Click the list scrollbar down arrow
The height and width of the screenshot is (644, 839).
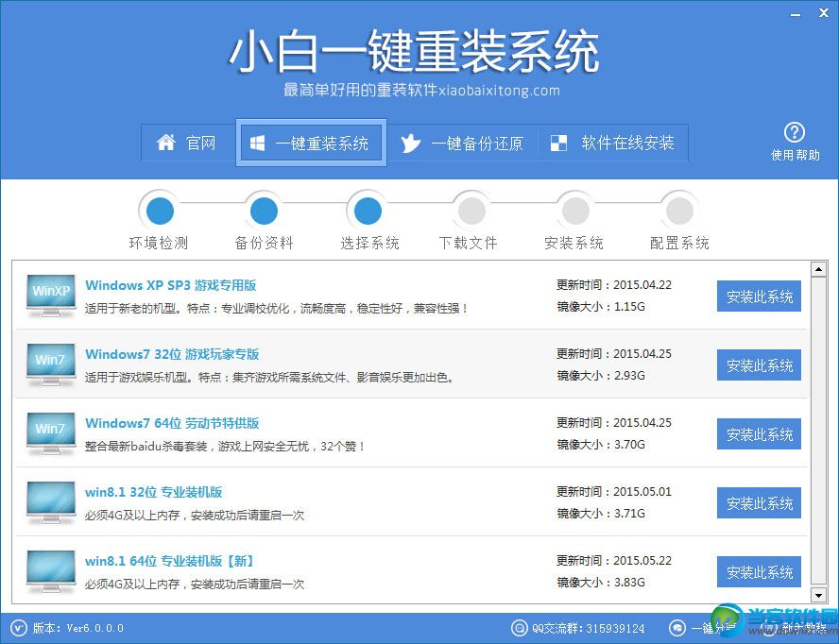[x=818, y=594]
